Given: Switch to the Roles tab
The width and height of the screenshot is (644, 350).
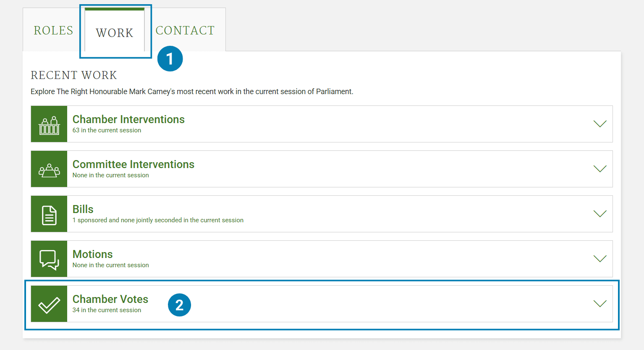Looking at the screenshot, I should tap(53, 31).
